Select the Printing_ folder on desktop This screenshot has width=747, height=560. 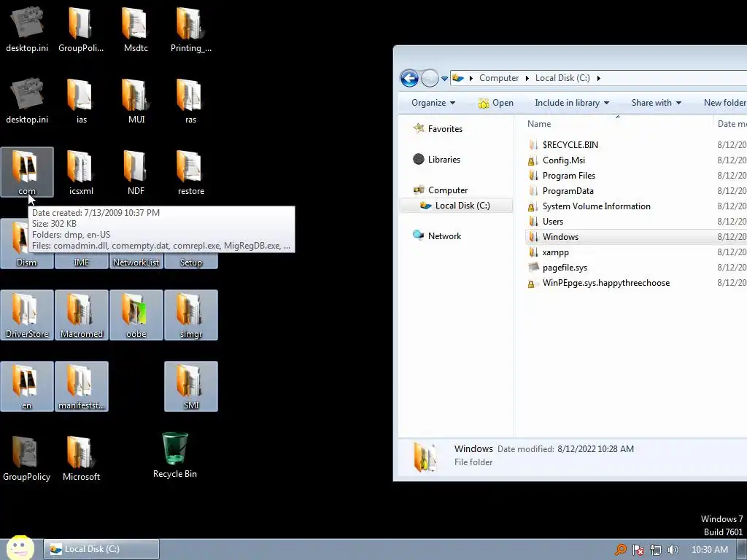191,29
